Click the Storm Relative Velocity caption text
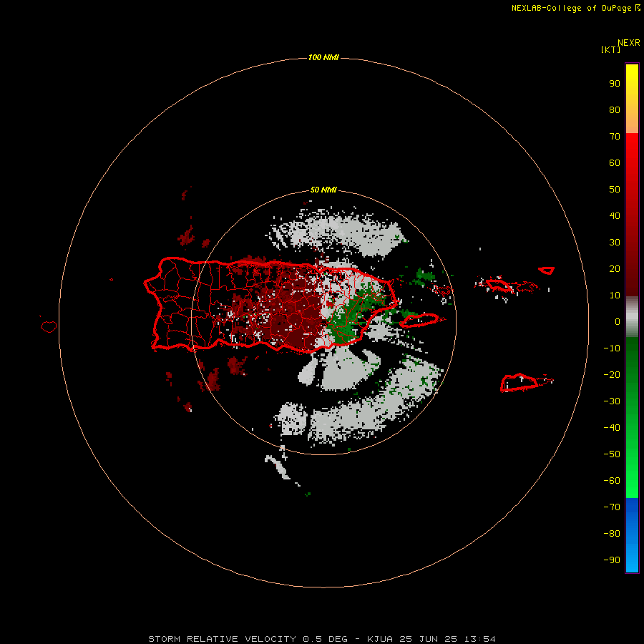 pyautogui.click(x=321, y=639)
